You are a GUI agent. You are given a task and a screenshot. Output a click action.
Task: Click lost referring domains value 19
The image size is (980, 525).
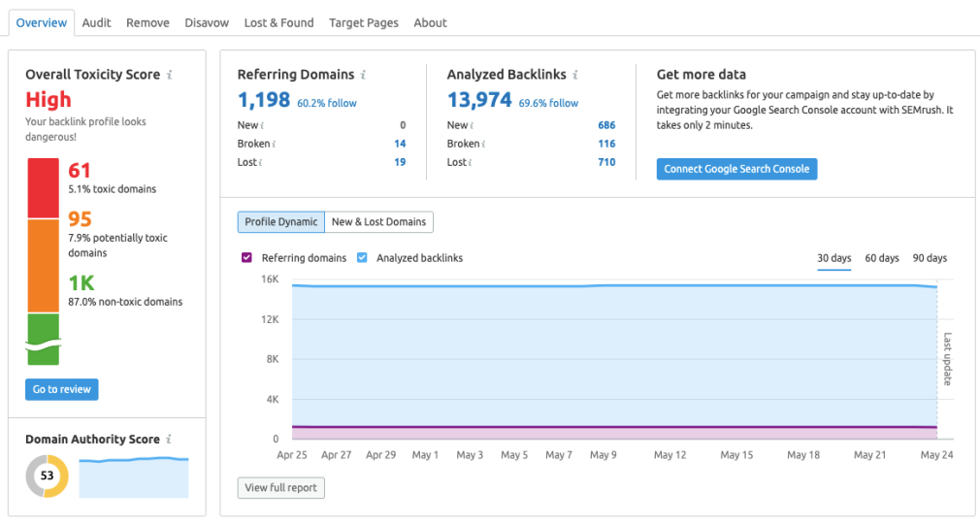400,162
